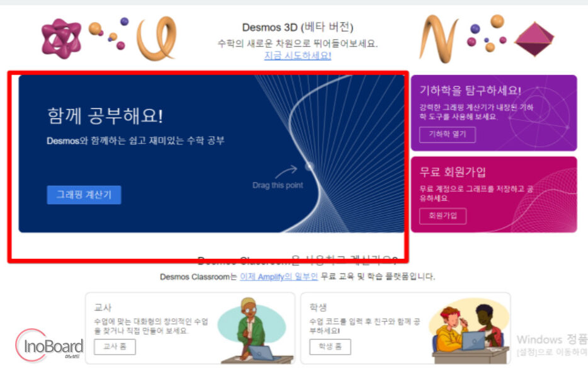Click the Desmos 3D (베타 버전) heading
Screen dimensions: 588x378
(298, 27)
